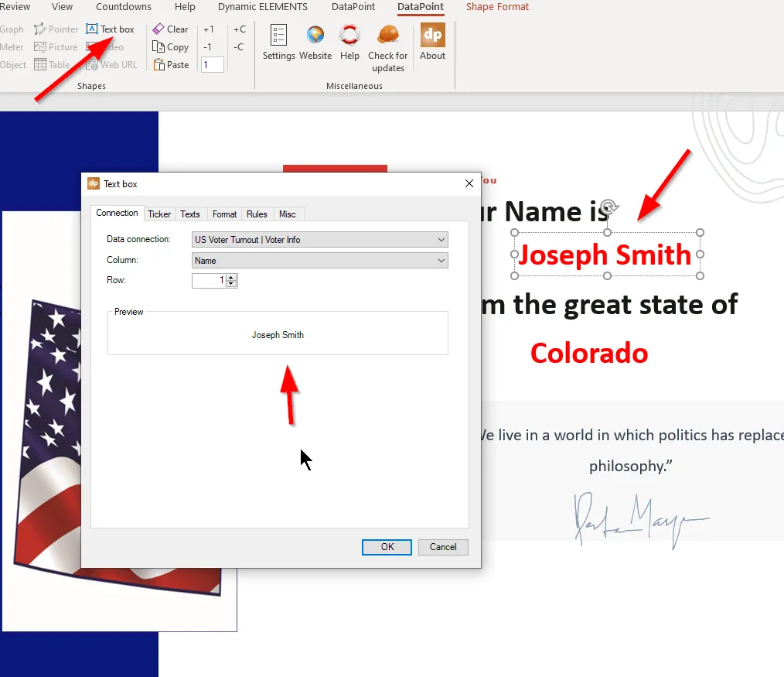Insert a Table shape from the ribbon
Screen dimensions: 784x677
pos(52,64)
